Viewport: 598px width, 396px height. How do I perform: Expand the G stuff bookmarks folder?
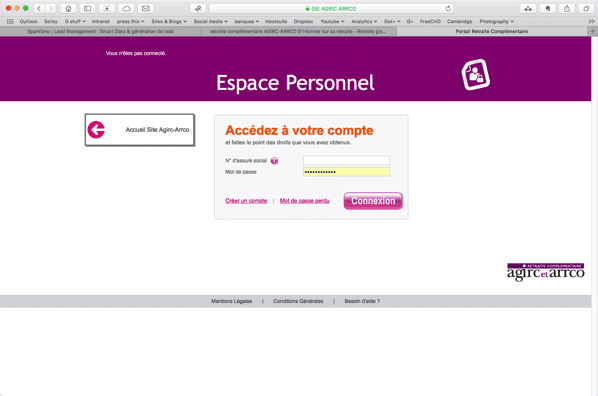(75, 21)
